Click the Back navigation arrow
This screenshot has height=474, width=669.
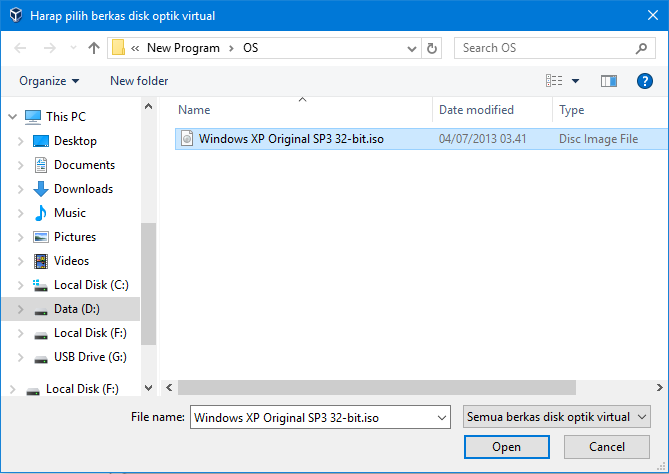pyautogui.click(x=20, y=48)
